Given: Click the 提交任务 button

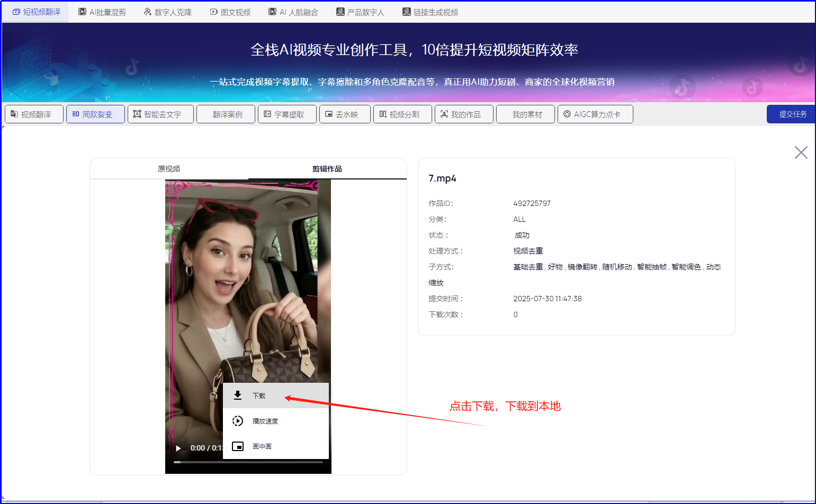Looking at the screenshot, I should (792, 114).
